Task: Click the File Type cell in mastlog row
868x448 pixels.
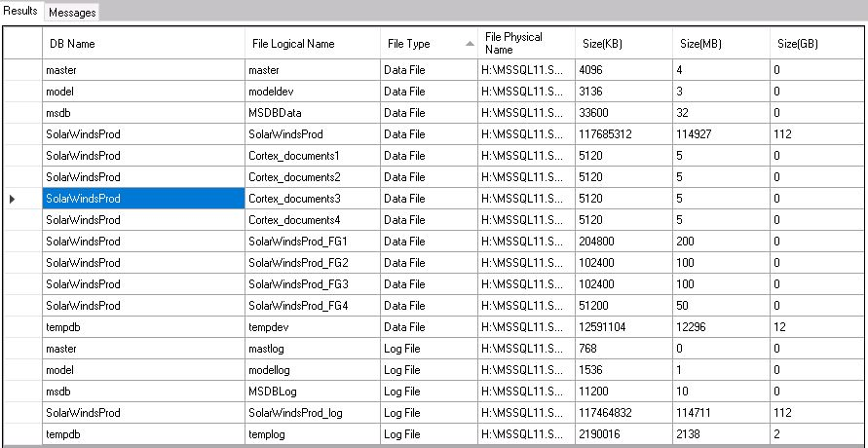Action: pyautogui.click(x=429, y=349)
